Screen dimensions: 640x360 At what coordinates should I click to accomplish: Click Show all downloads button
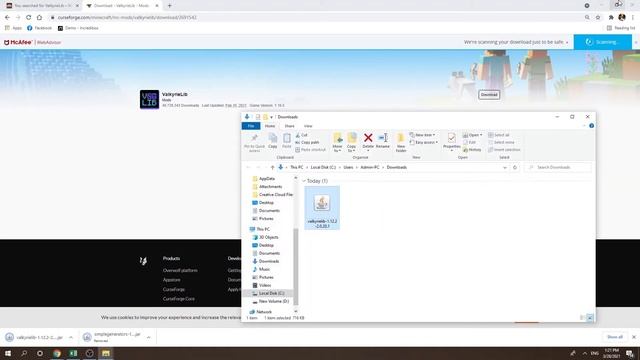point(615,337)
